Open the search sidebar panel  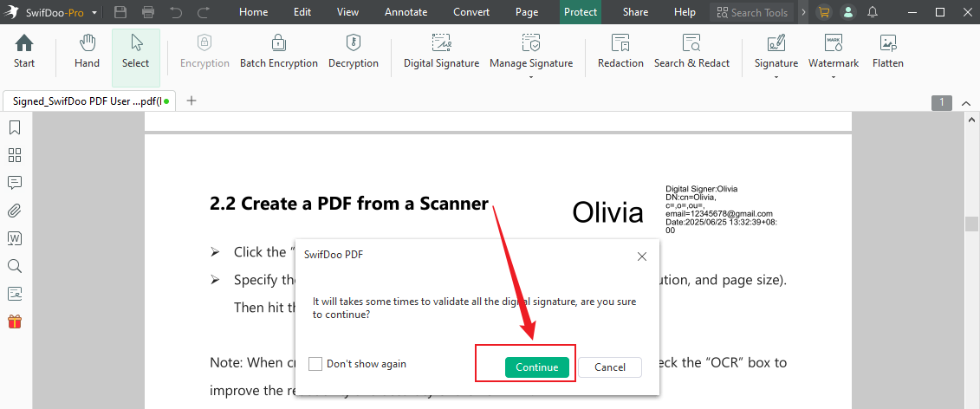click(15, 266)
